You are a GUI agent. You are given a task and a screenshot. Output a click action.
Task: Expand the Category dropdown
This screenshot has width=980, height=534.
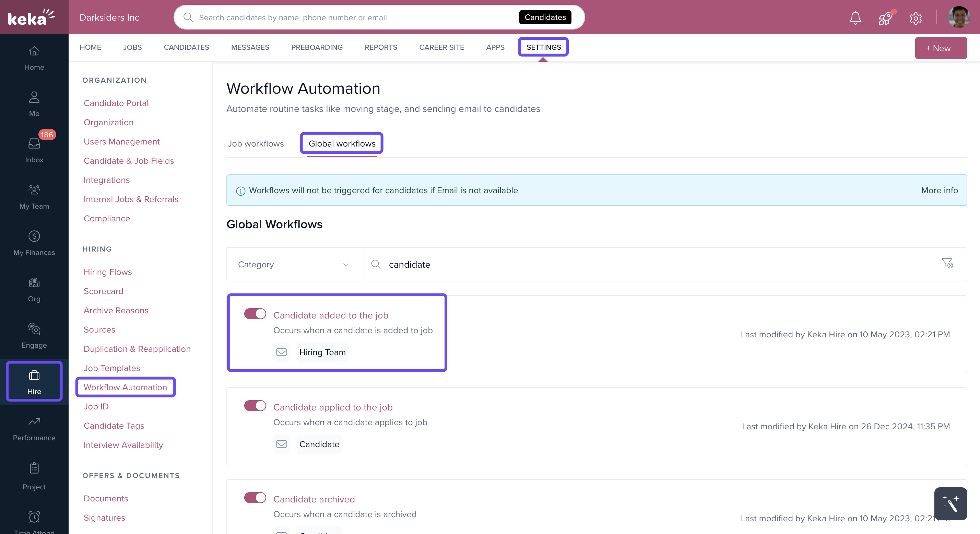click(294, 265)
